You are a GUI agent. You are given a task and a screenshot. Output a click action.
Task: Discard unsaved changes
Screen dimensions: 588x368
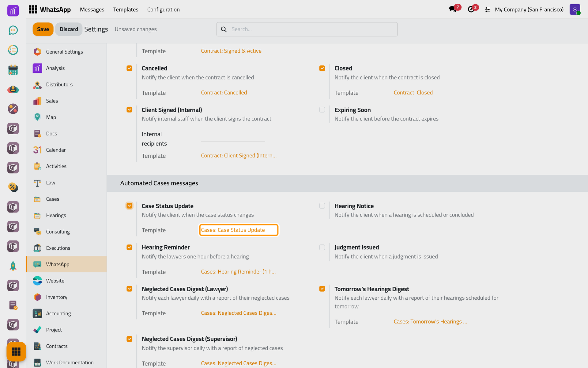click(x=69, y=29)
